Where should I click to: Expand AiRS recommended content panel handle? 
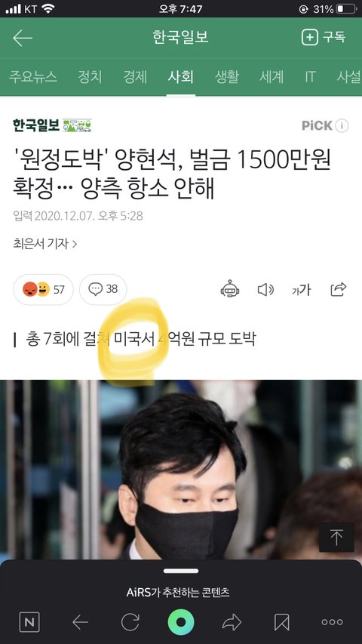pos(180,571)
